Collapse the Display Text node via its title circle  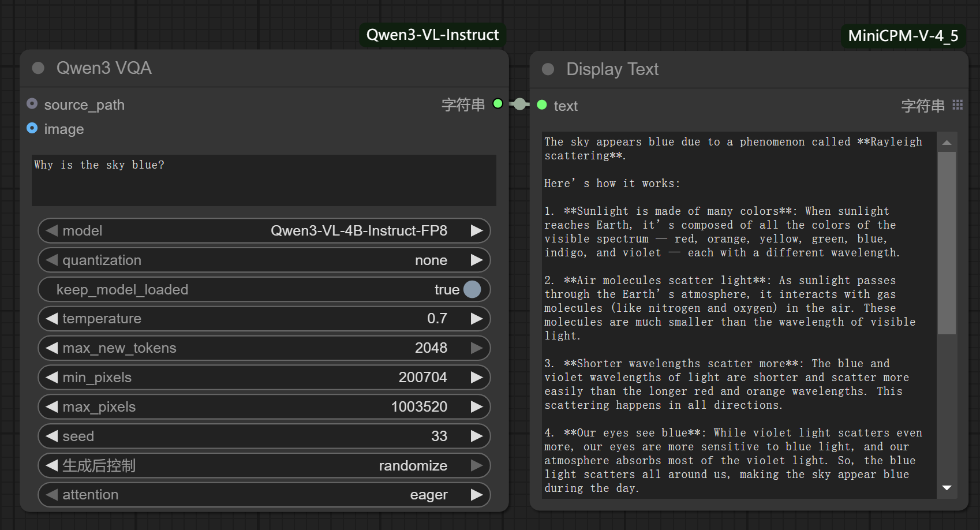click(x=547, y=69)
